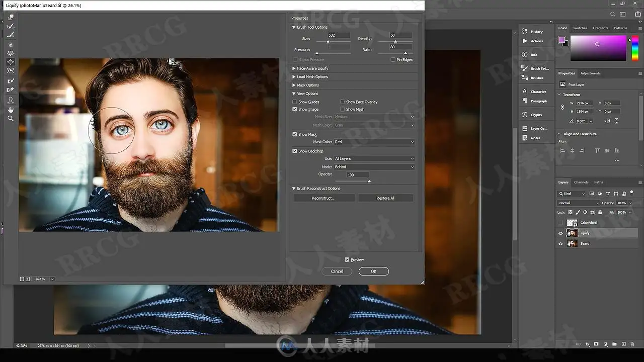This screenshot has width=644, height=362.
Task: Open the backdrop Mode dropdown
Action: point(374,167)
